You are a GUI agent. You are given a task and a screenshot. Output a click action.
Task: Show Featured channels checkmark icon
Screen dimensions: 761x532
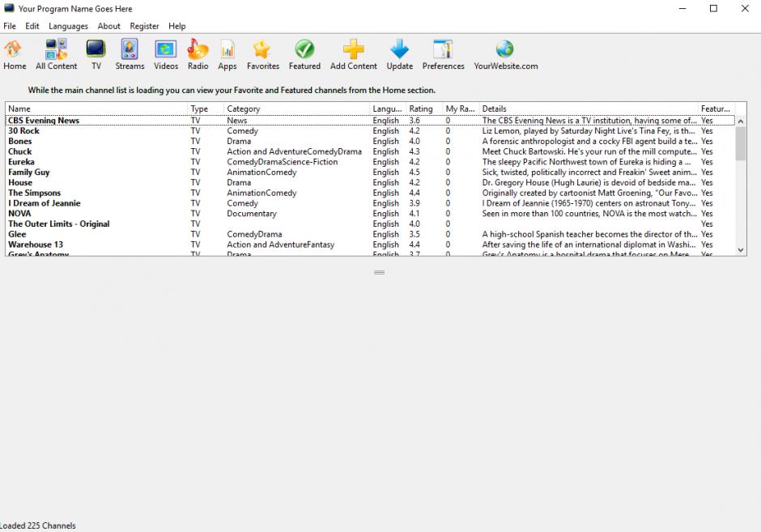(304, 49)
